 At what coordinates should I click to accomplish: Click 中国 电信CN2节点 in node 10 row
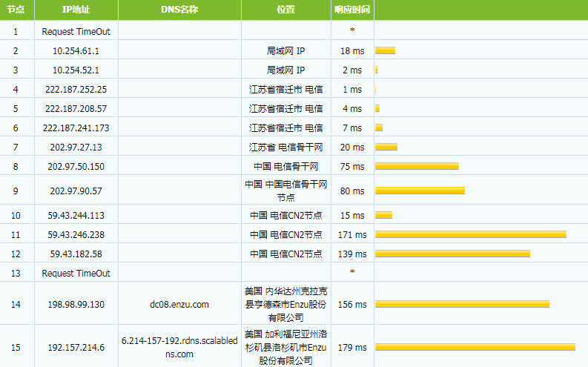point(285,216)
